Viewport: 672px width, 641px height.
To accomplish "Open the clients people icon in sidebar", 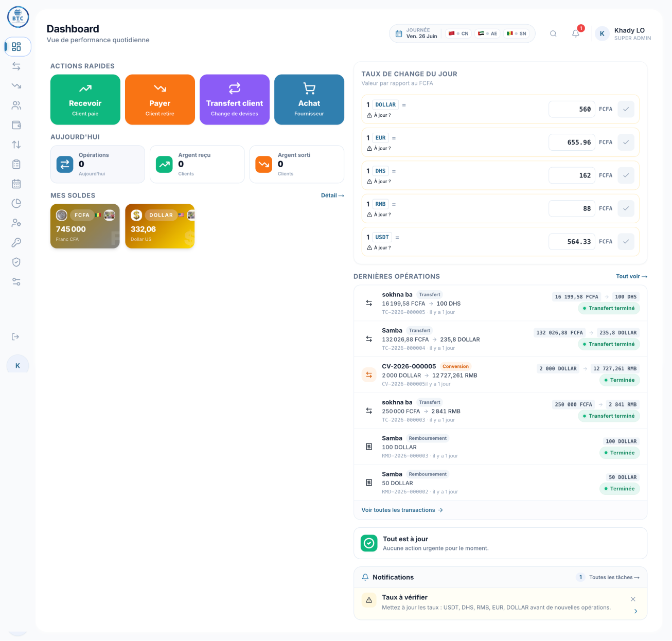I will click(x=16, y=105).
